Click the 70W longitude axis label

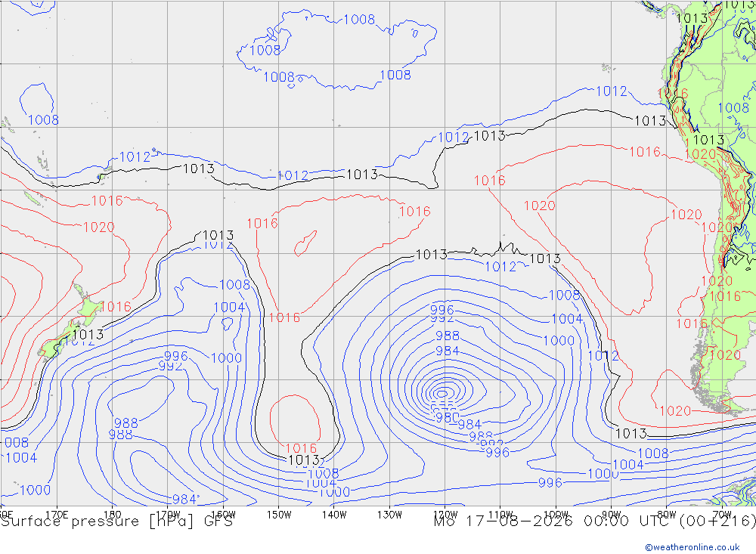point(722,515)
